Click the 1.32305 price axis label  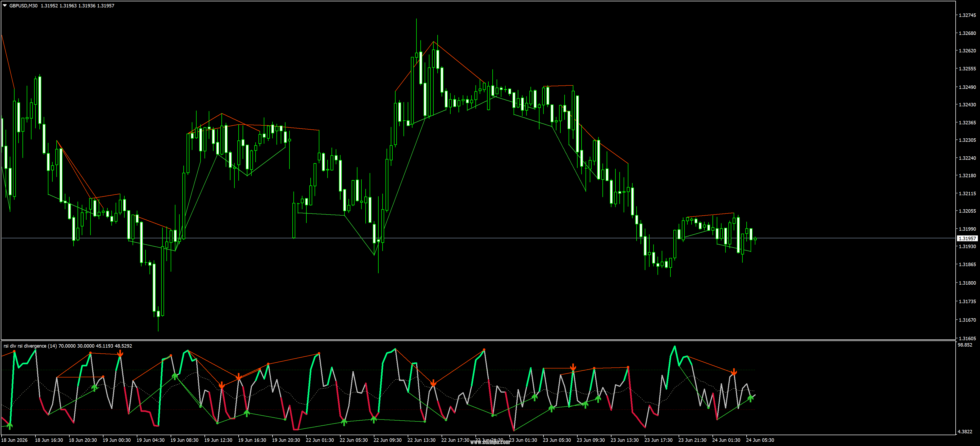[967, 140]
